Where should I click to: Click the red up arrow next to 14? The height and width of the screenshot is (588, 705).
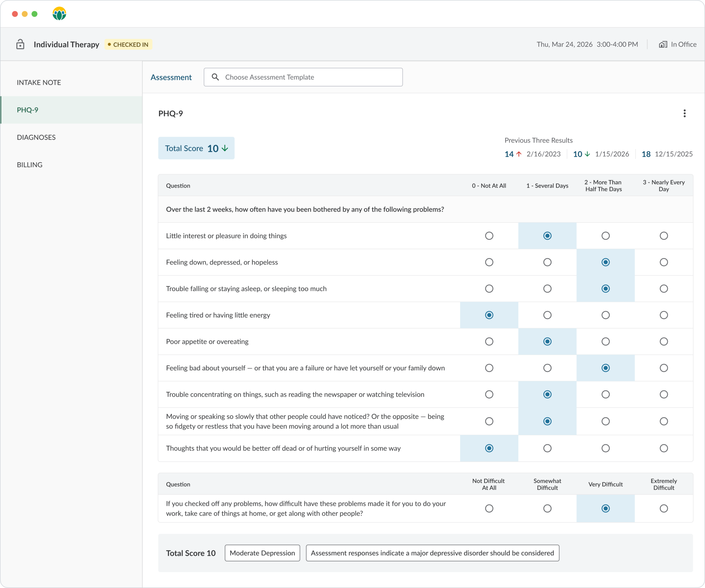click(519, 154)
